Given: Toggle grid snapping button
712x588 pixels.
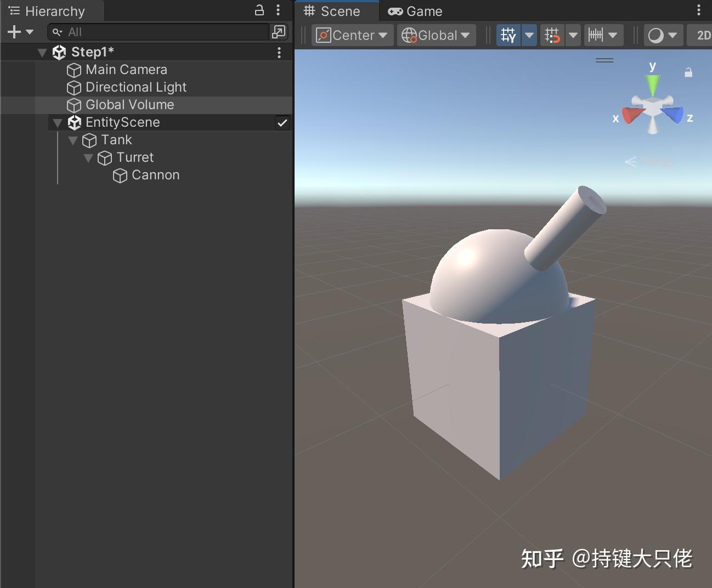Looking at the screenshot, I should [x=552, y=36].
